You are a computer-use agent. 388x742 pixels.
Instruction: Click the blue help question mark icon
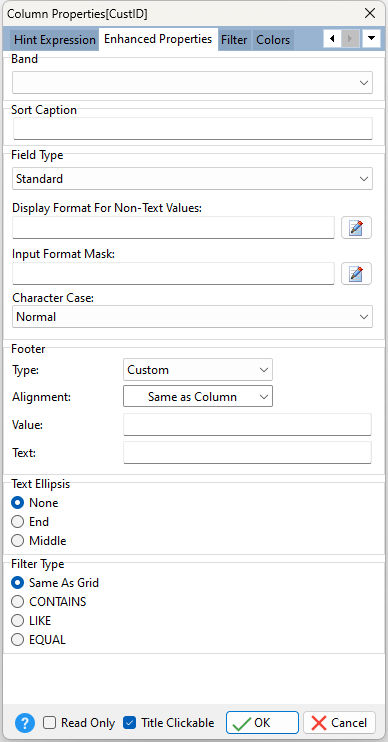click(25, 723)
